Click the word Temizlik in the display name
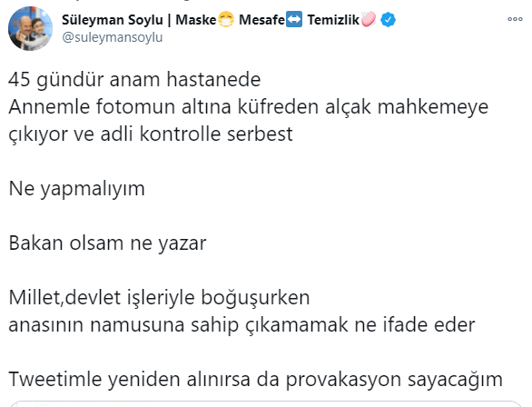The width and height of the screenshot is (532, 407). pos(333,20)
